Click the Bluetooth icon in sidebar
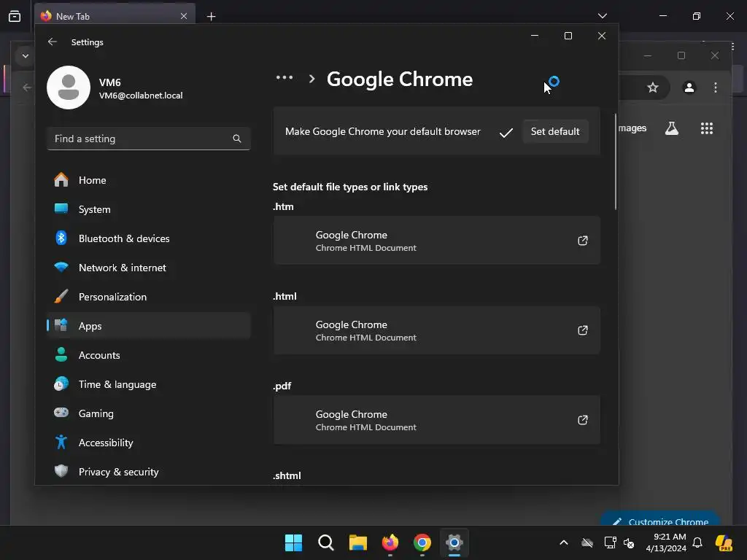This screenshot has height=560, width=747. [x=61, y=238]
